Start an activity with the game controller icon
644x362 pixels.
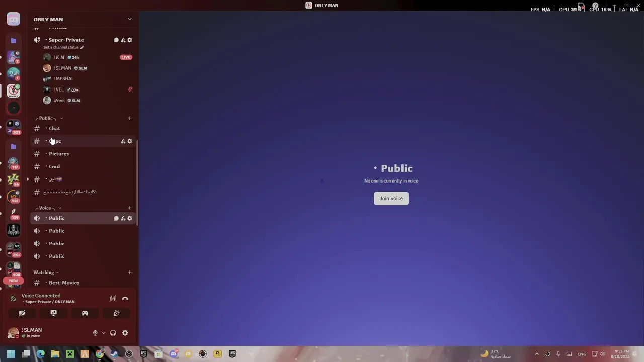[x=85, y=313]
